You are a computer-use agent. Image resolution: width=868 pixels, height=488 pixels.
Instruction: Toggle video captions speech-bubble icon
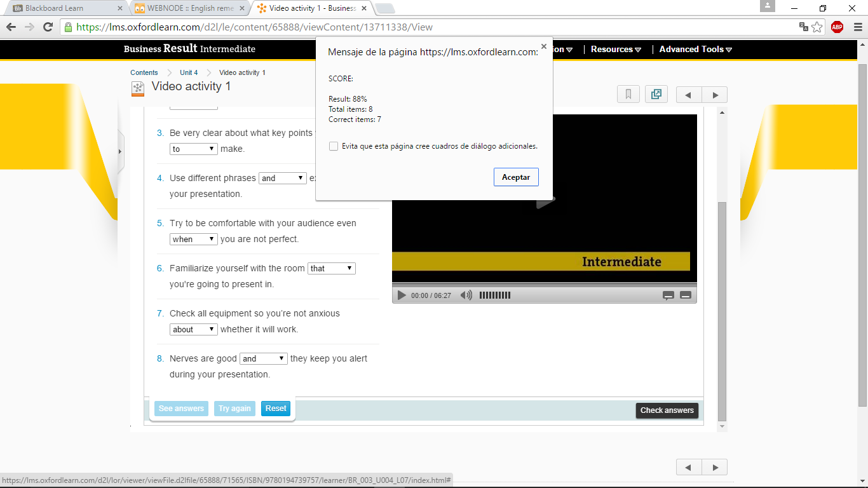click(x=668, y=295)
